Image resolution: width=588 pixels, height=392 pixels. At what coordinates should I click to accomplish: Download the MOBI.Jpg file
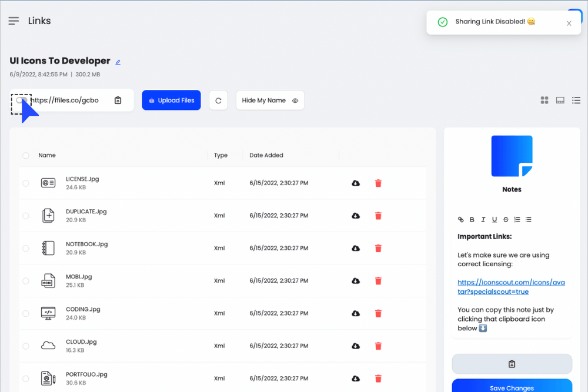tap(356, 281)
